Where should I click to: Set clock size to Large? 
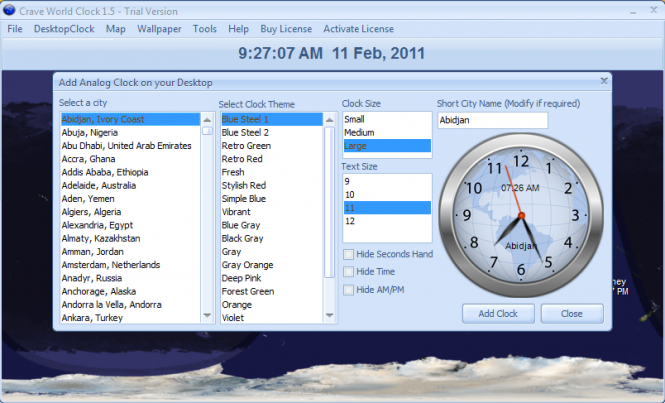point(387,146)
